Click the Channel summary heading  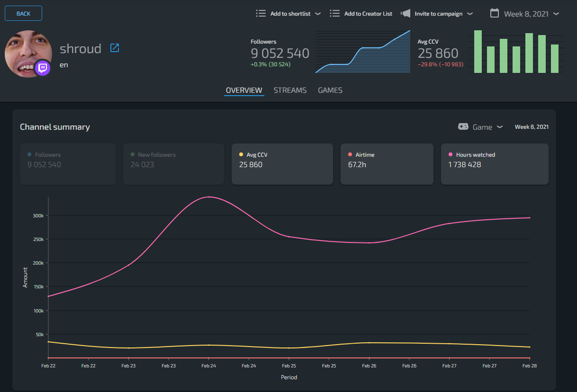tap(55, 127)
